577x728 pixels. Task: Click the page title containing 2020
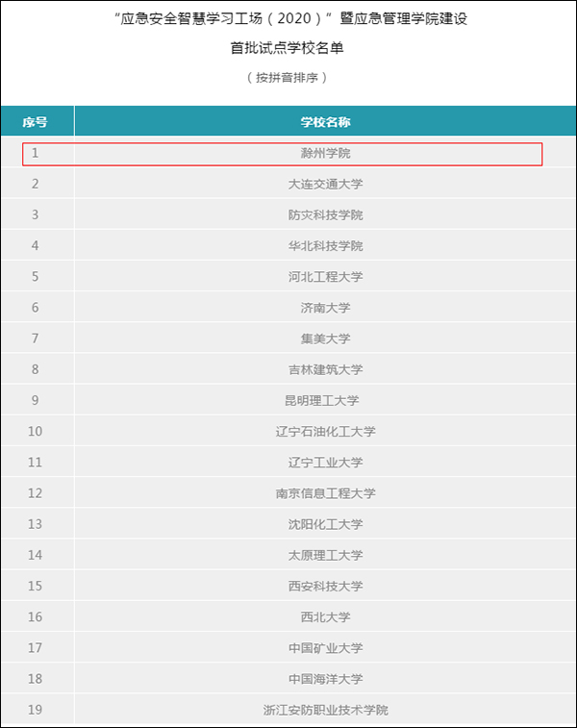tap(290, 18)
